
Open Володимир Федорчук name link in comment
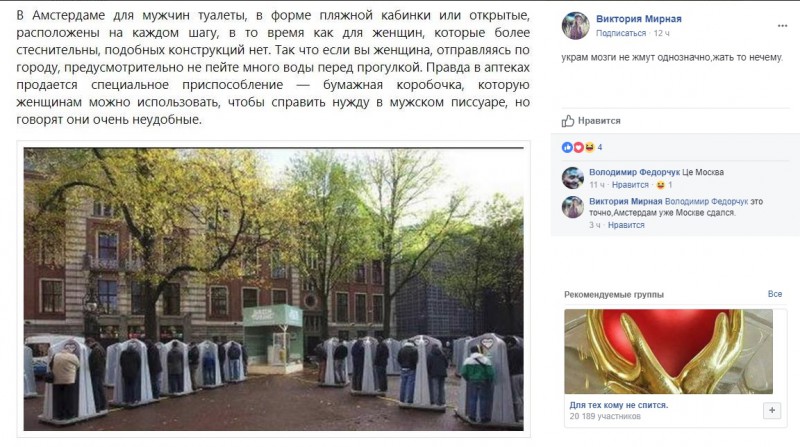pyautogui.click(x=634, y=172)
